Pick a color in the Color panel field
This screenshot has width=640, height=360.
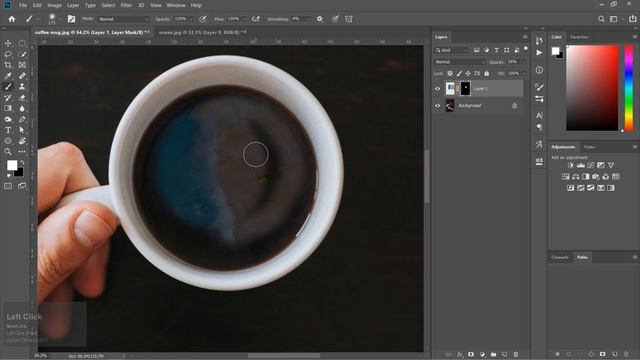click(x=592, y=88)
